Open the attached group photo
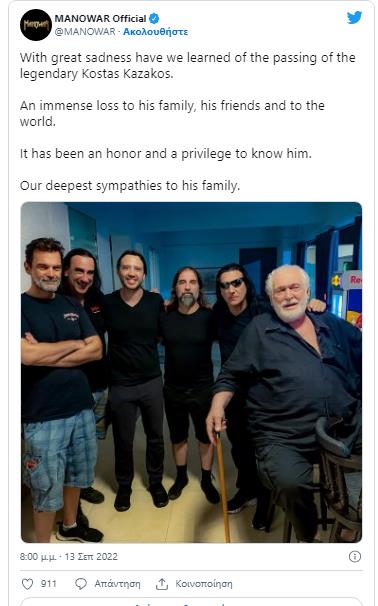 click(191, 372)
